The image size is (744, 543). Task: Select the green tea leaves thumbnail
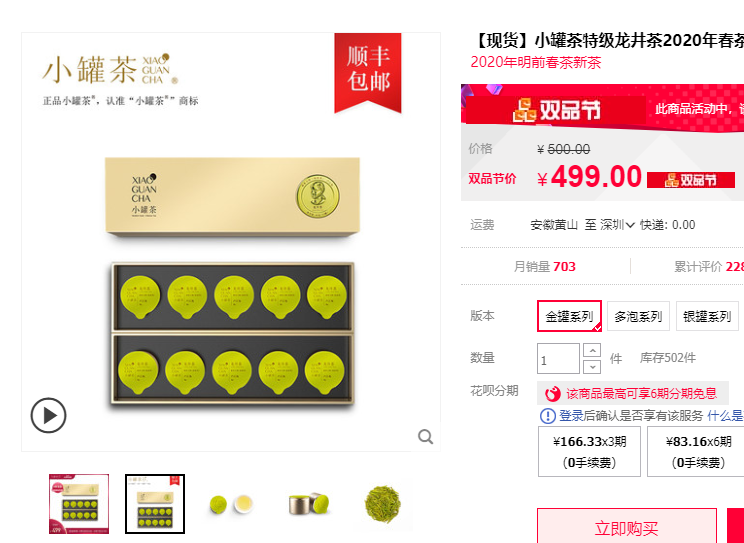point(382,504)
